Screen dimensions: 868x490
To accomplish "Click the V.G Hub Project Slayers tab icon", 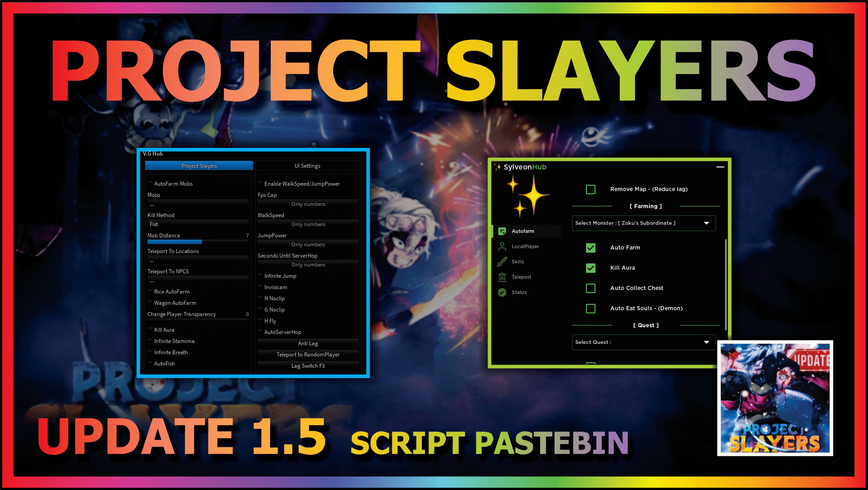I will [198, 166].
